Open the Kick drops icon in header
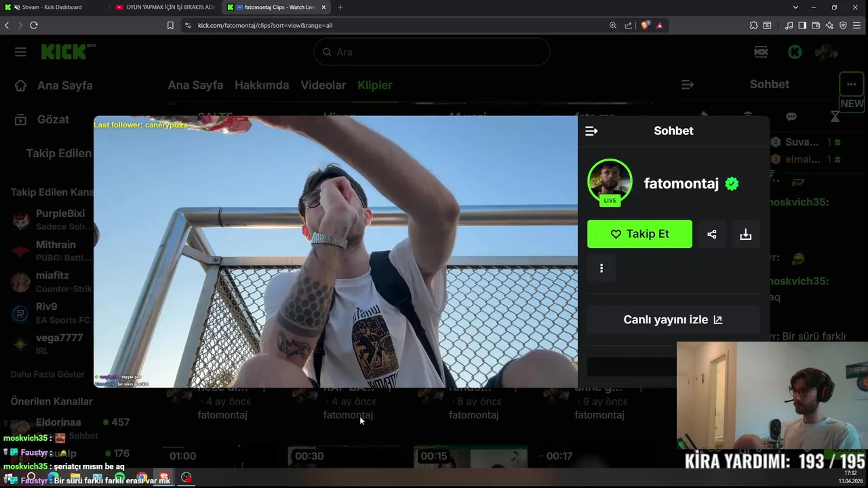Image resolution: width=868 pixels, height=488 pixels. pos(761,52)
